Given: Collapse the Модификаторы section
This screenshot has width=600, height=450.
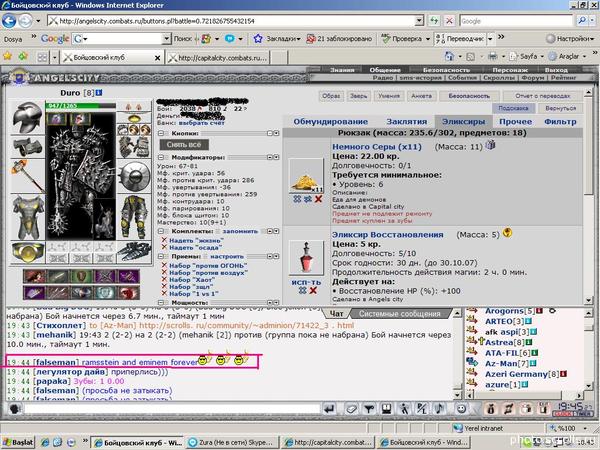Looking at the screenshot, I should tap(161, 157).
